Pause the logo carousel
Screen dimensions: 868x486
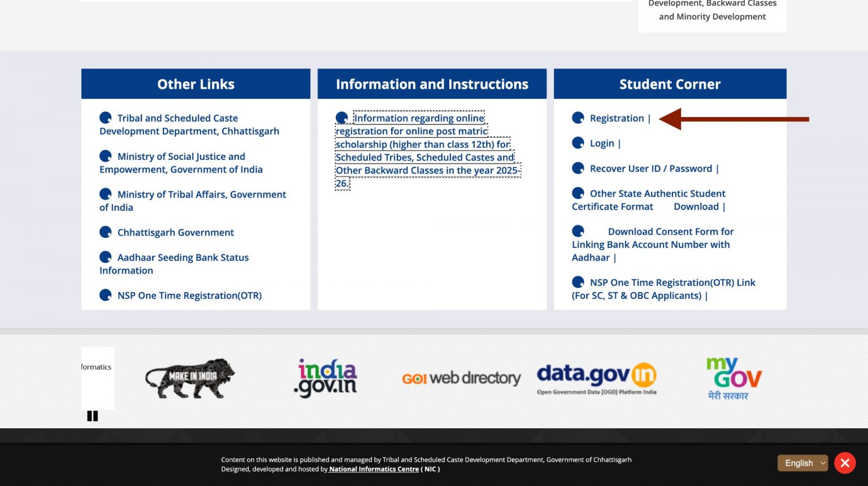click(x=93, y=416)
